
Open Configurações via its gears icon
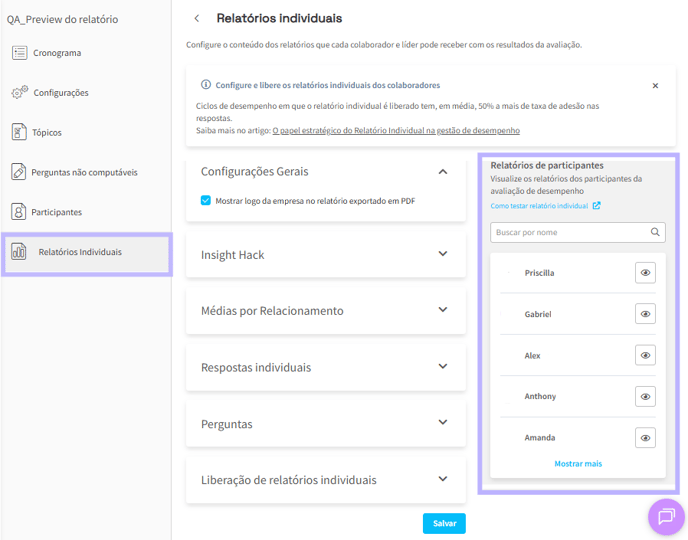tap(19, 92)
